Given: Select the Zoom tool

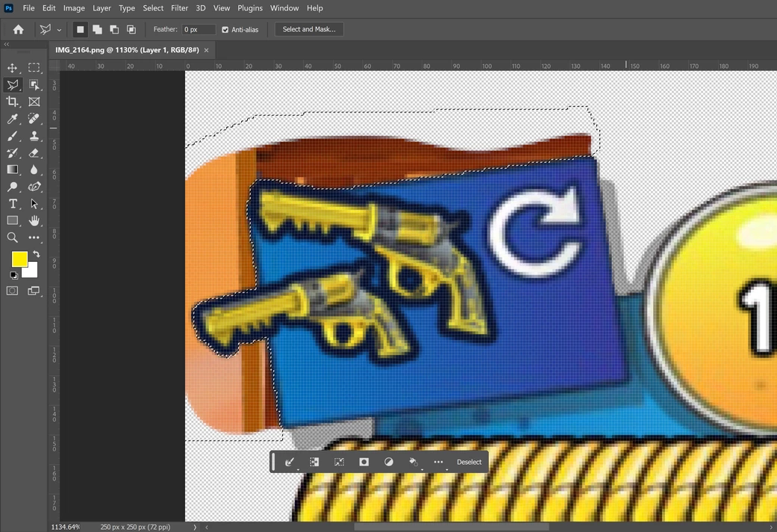Looking at the screenshot, I should (13, 237).
